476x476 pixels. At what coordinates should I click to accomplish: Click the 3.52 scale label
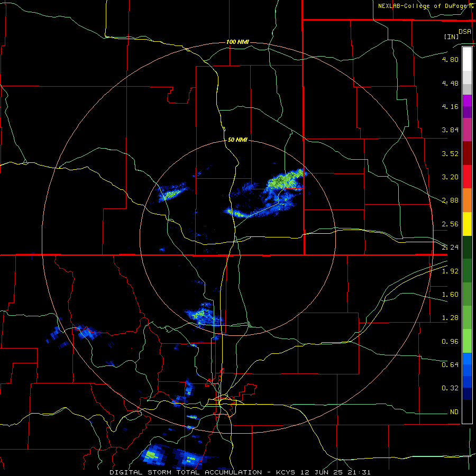click(x=450, y=153)
